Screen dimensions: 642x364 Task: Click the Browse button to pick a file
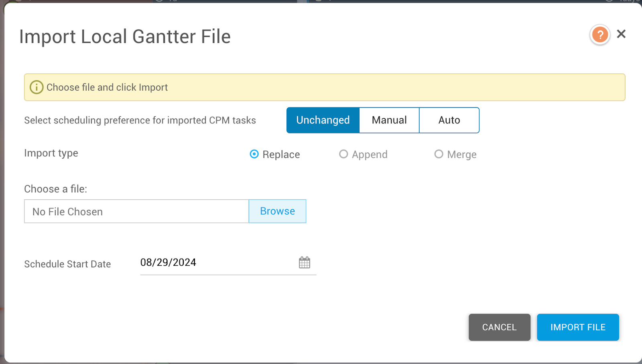click(277, 211)
